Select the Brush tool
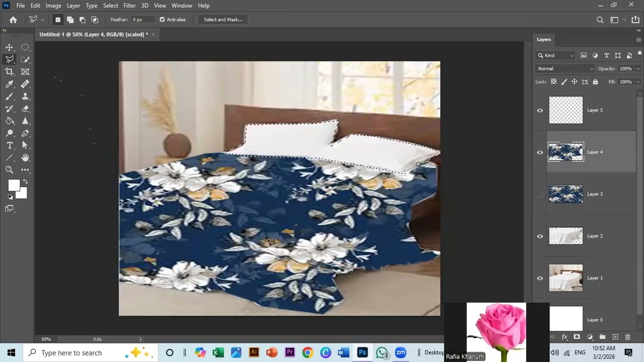The image size is (644, 362). coord(10,97)
